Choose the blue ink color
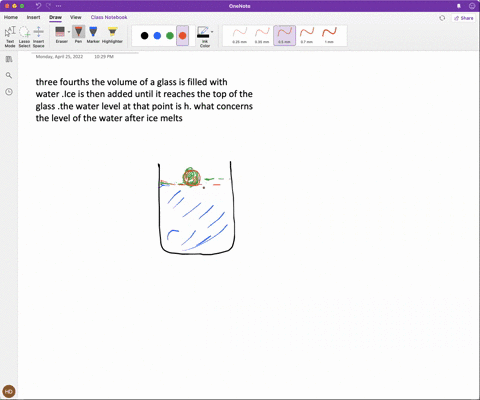 [x=157, y=35]
